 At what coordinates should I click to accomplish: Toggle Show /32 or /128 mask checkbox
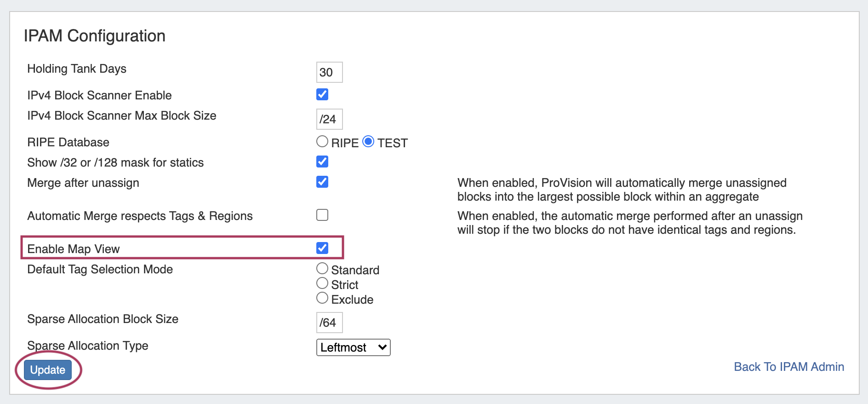click(x=322, y=162)
